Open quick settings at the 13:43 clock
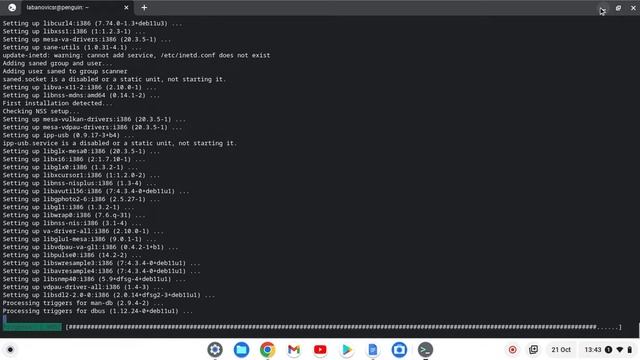This screenshot has width=640, height=360. click(x=593, y=350)
